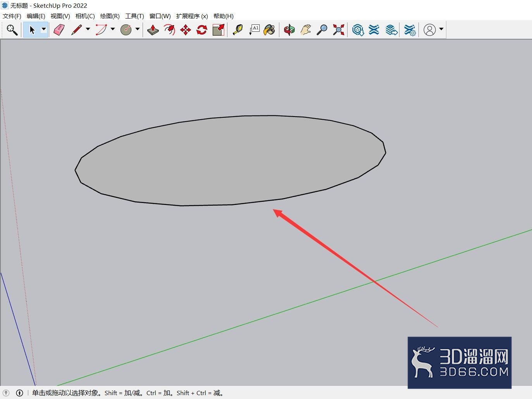Expand the Select tool dropdown arrow
This screenshot has width=532, height=399.
[x=44, y=29]
